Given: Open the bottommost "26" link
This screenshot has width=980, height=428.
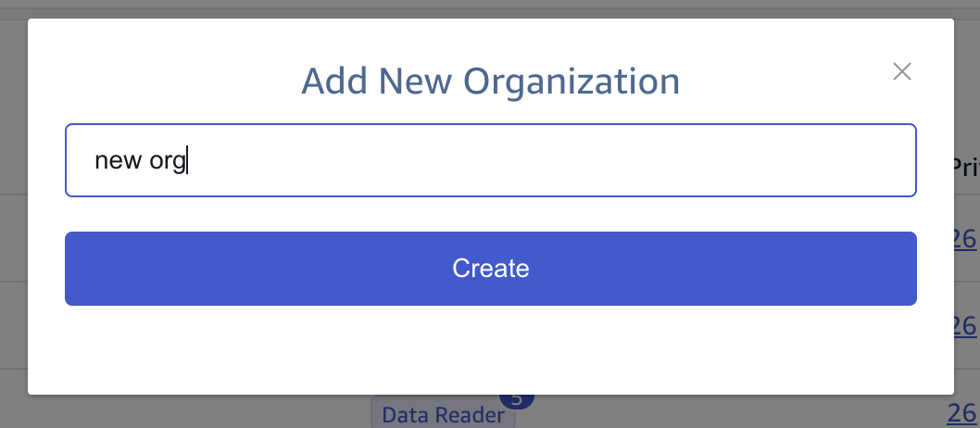Looking at the screenshot, I should [964, 412].
